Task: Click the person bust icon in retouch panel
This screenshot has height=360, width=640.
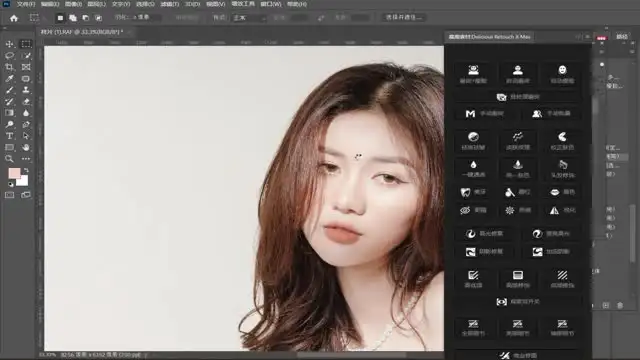Action: click(x=518, y=70)
